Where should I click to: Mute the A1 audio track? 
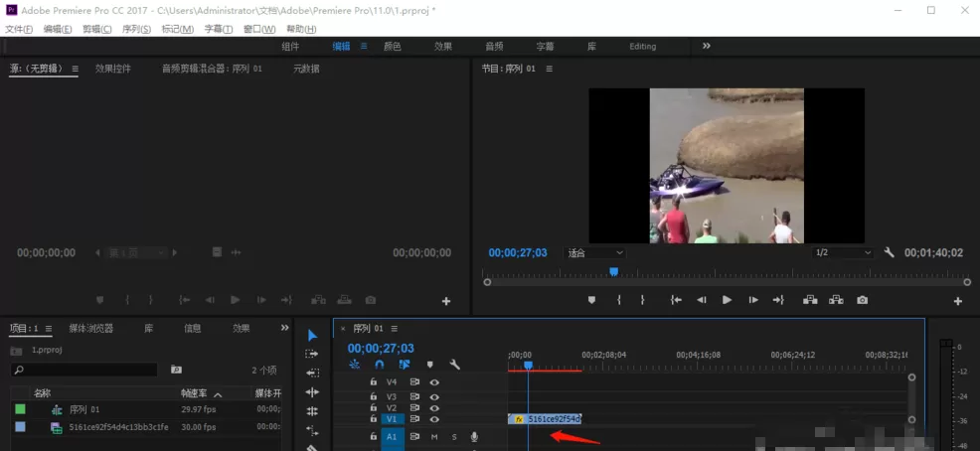(434, 437)
